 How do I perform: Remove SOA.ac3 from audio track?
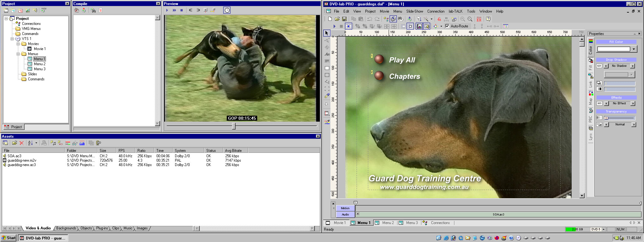pyautogui.click(x=358, y=214)
